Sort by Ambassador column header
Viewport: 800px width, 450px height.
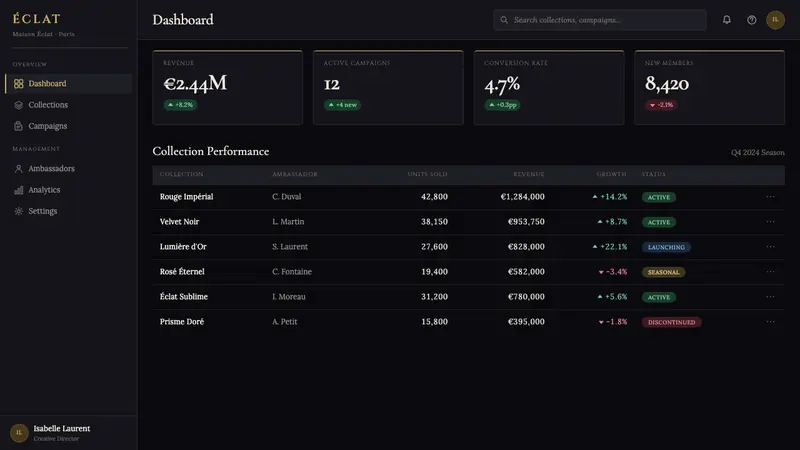[x=294, y=174]
